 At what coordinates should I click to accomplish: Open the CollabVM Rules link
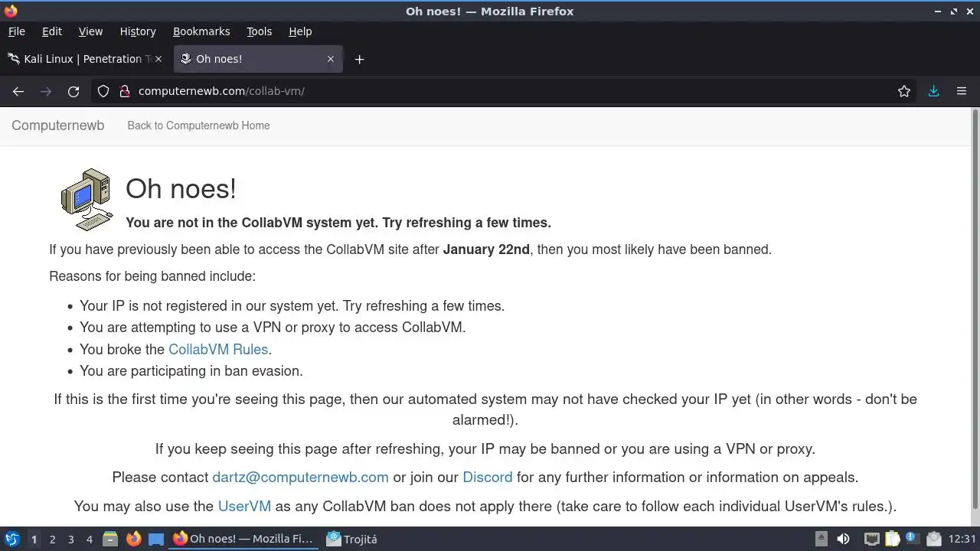click(218, 349)
